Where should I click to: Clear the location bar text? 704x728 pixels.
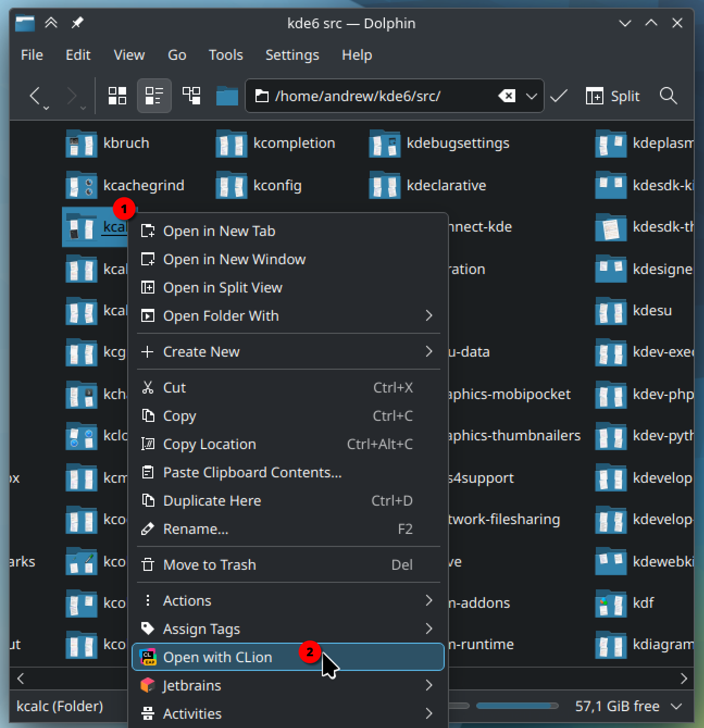pyautogui.click(x=507, y=96)
